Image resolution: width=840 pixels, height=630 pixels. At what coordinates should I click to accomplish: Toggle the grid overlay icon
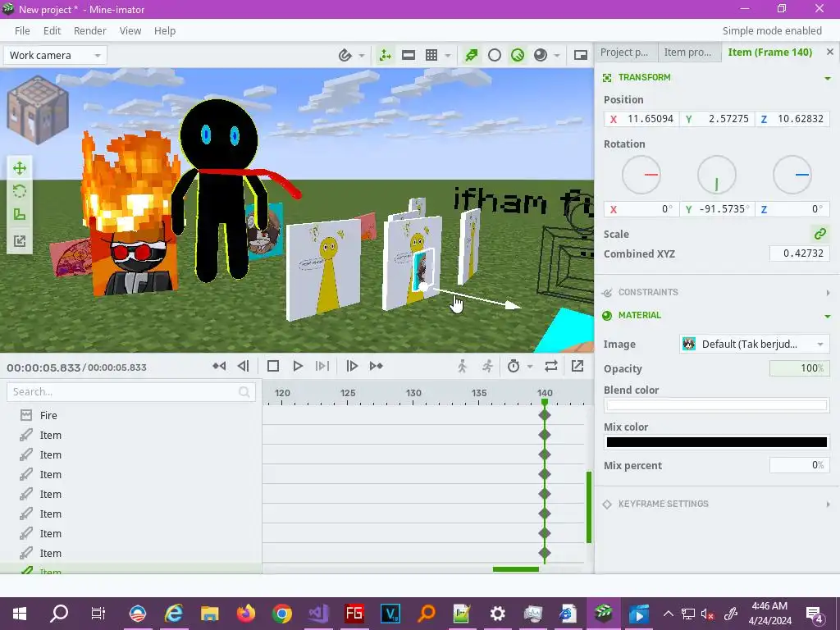[x=431, y=55]
